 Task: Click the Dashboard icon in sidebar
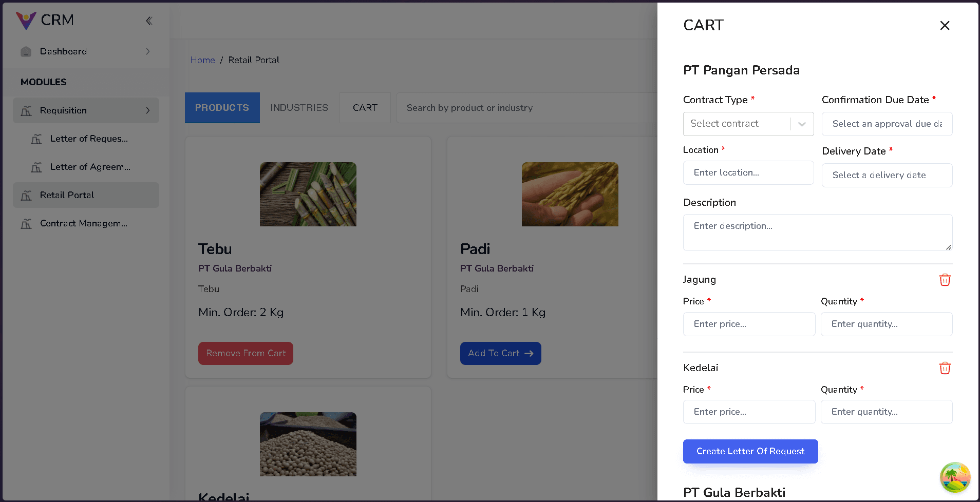(x=26, y=51)
